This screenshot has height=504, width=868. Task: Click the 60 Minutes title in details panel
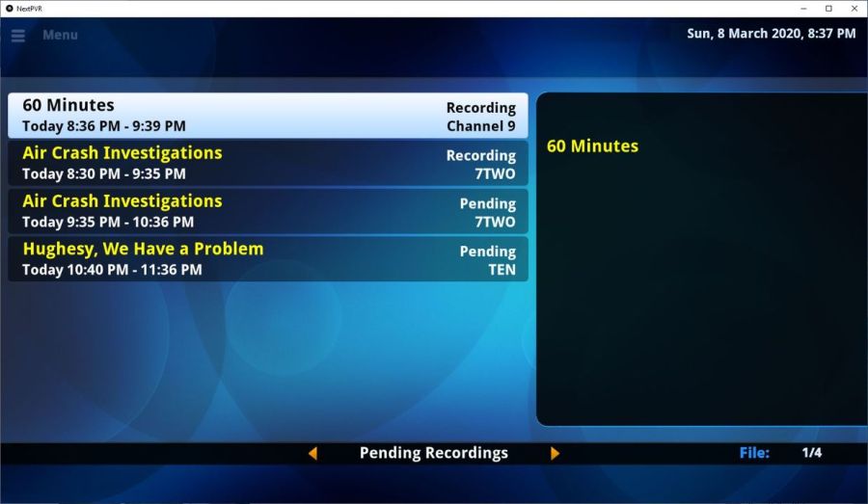[x=592, y=146]
